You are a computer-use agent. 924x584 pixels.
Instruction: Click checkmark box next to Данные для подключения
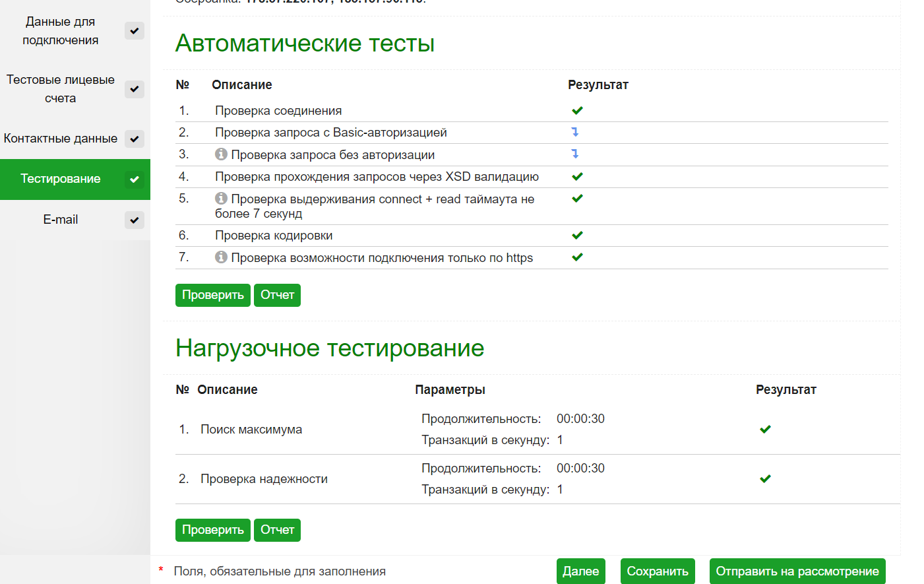point(135,31)
